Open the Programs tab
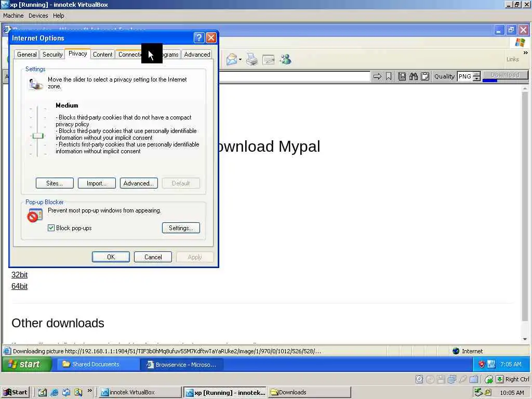 click(x=171, y=54)
